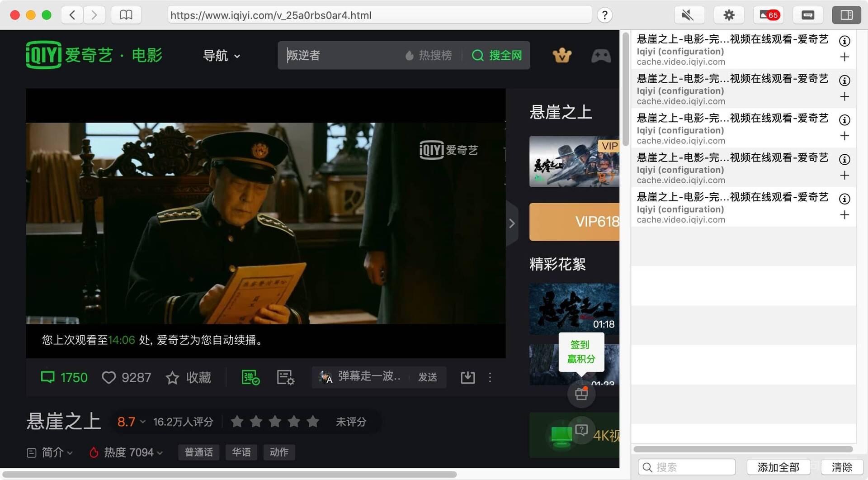Expand the 热度 7094 dropdown
Screen dimensions: 868x480
click(126, 452)
